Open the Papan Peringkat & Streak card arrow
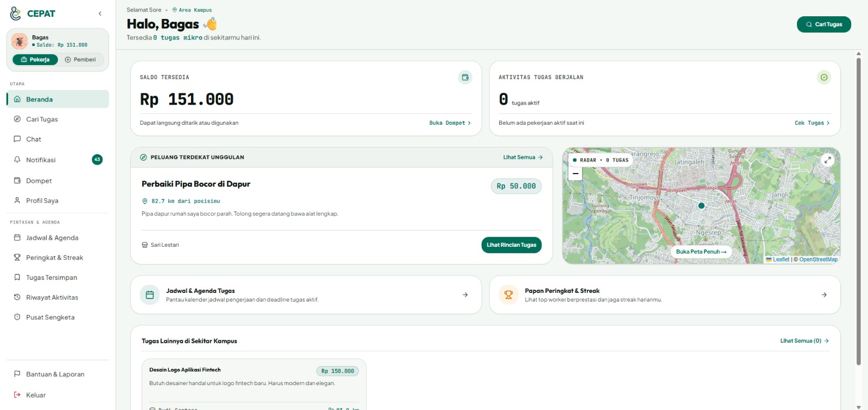 824,295
